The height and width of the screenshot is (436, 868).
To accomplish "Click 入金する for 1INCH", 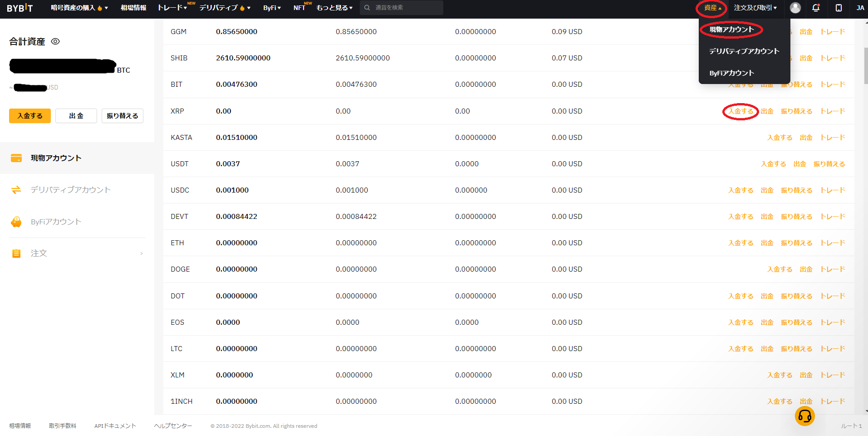I will pyautogui.click(x=780, y=401).
